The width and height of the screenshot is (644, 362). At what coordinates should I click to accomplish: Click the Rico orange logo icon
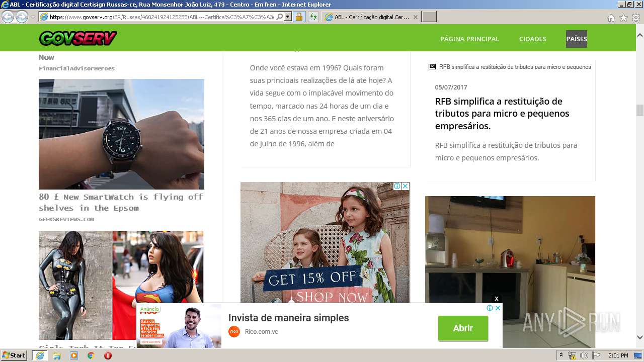click(x=234, y=331)
